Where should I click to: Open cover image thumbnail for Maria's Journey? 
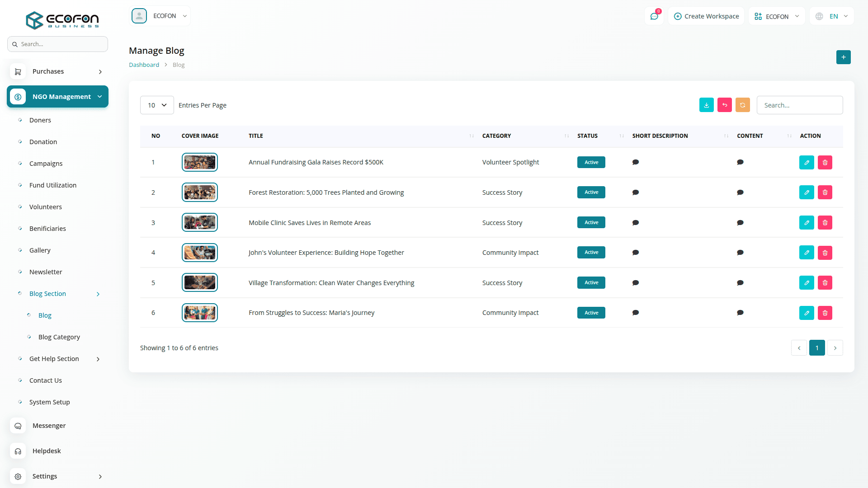pyautogui.click(x=199, y=313)
